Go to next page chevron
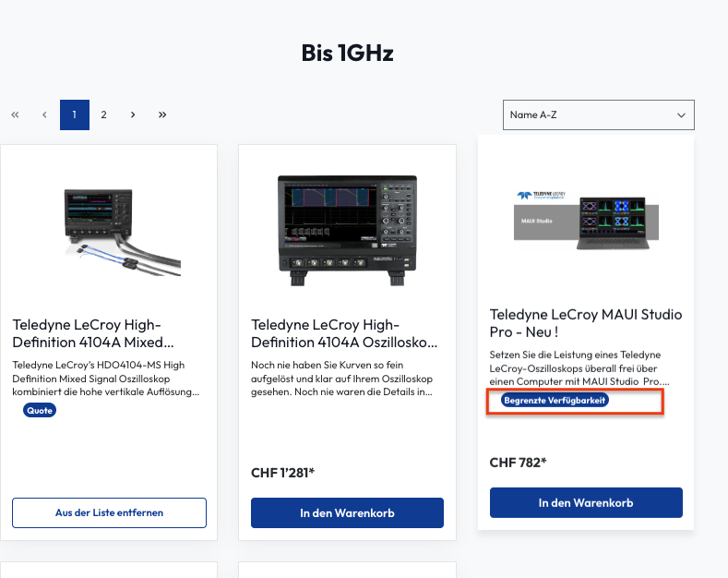The width and height of the screenshot is (728, 578). coord(133,114)
